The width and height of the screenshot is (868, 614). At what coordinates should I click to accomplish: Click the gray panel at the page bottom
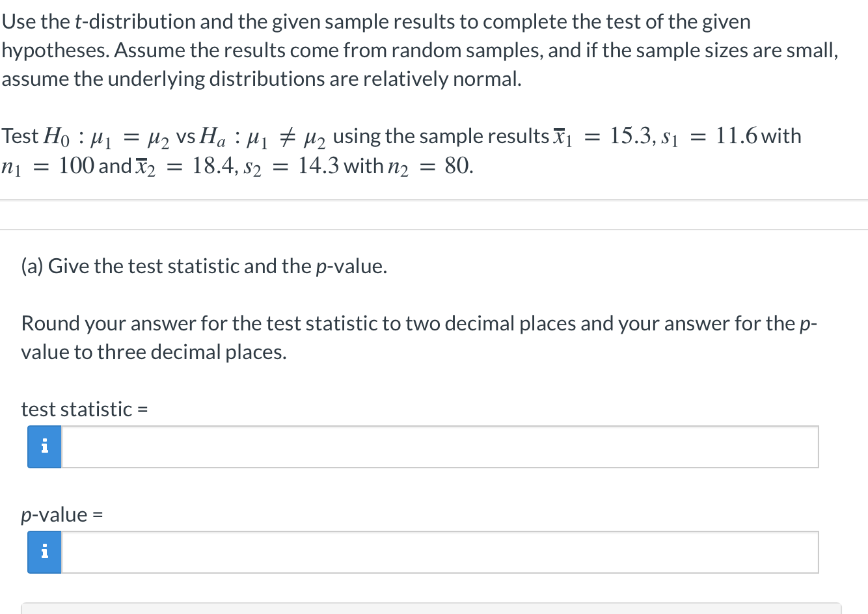coord(434,608)
